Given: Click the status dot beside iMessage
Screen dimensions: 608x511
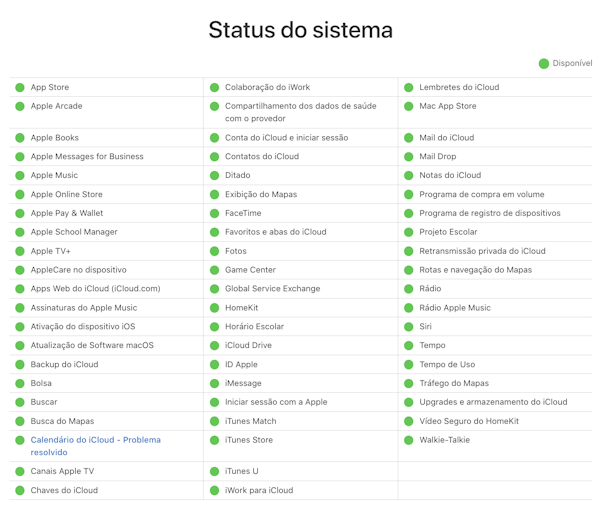Looking at the screenshot, I should [x=214, y=383].
